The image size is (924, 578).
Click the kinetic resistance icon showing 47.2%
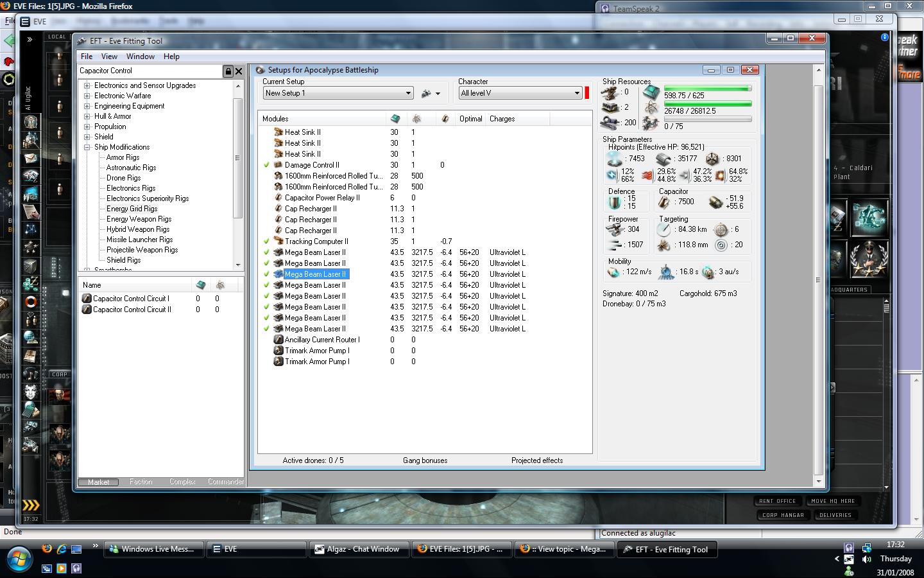(x=684, y=175)
